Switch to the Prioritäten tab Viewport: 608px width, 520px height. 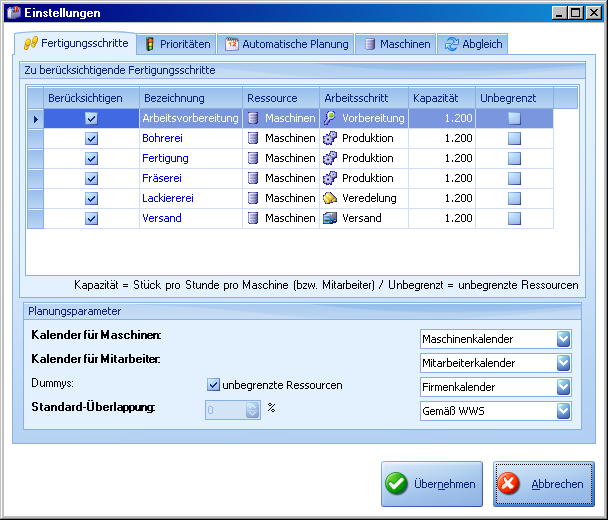[x=178, y=44]
